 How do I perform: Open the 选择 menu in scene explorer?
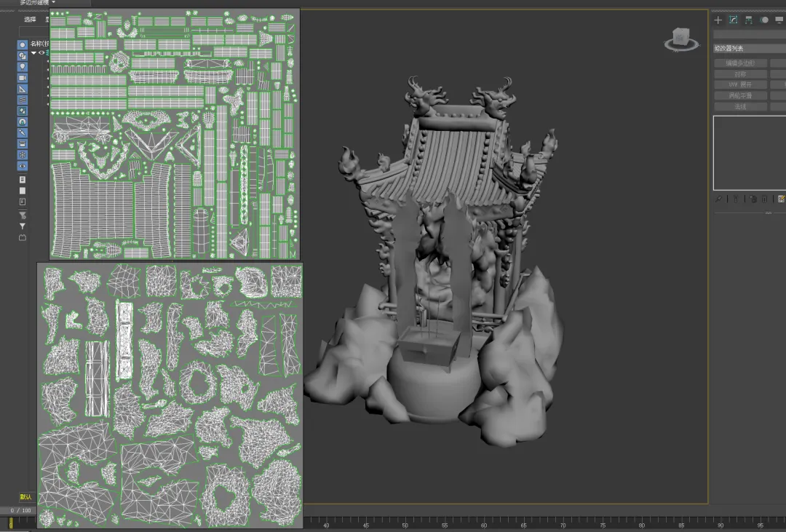coord(30,20)
